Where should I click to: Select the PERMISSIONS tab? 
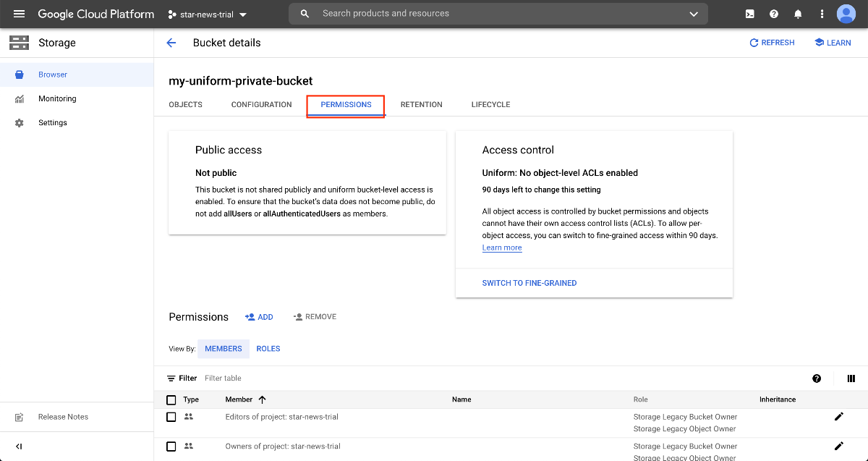click(x=346, y=105)
